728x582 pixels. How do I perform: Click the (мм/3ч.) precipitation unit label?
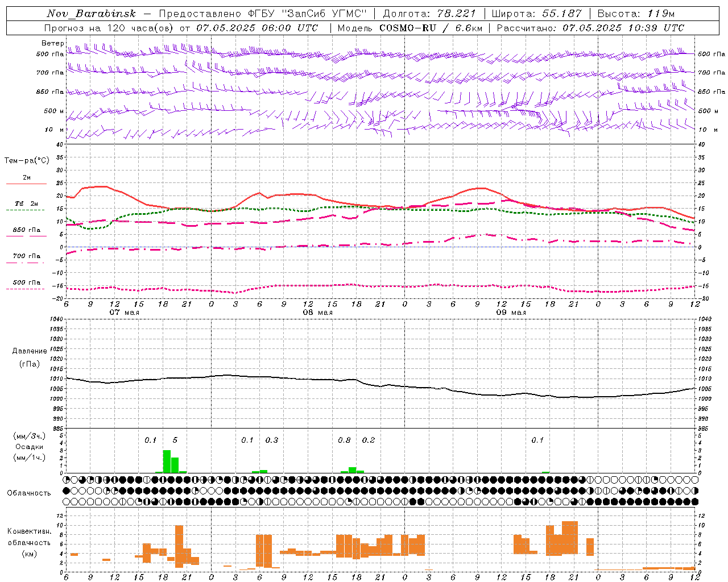pos(30,436)
